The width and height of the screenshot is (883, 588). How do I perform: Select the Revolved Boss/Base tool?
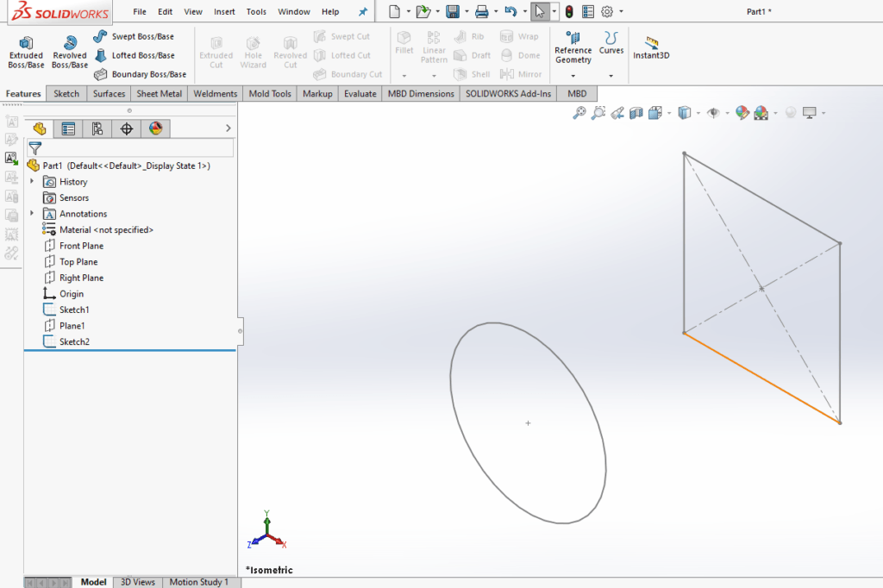coord(70,52)
